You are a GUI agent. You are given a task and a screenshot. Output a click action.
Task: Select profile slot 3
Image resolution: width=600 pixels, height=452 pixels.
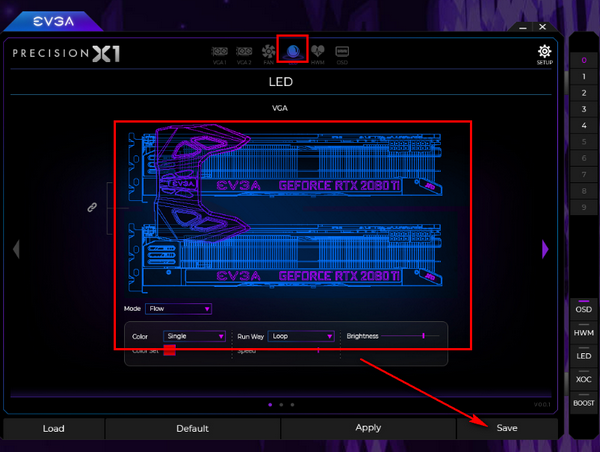(x=584, y=109)
